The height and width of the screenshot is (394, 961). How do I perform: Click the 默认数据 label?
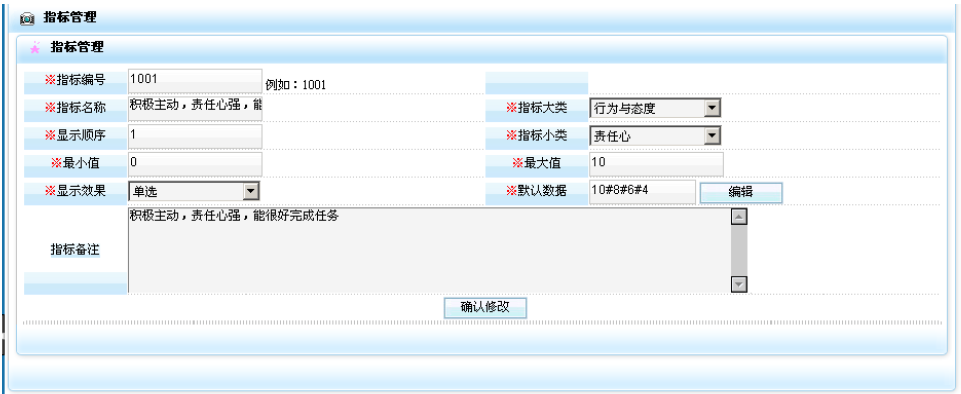click(536, 191)
